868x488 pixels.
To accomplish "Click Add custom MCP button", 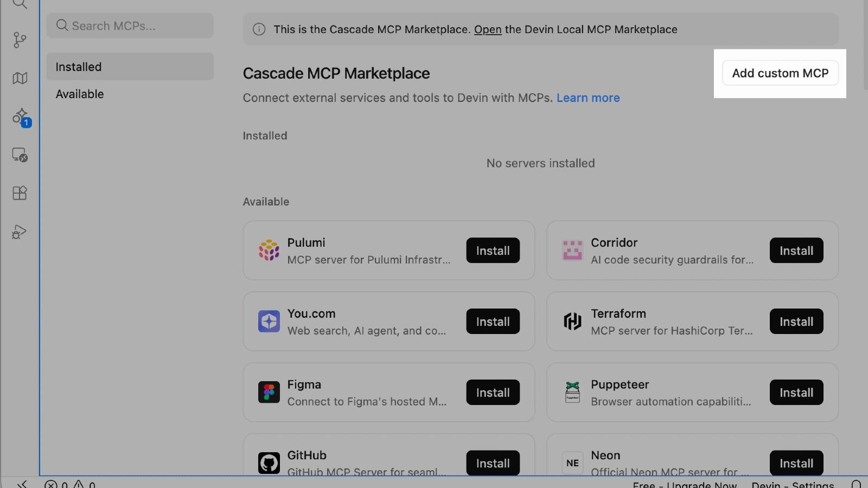I will click(x=780, y=73).
